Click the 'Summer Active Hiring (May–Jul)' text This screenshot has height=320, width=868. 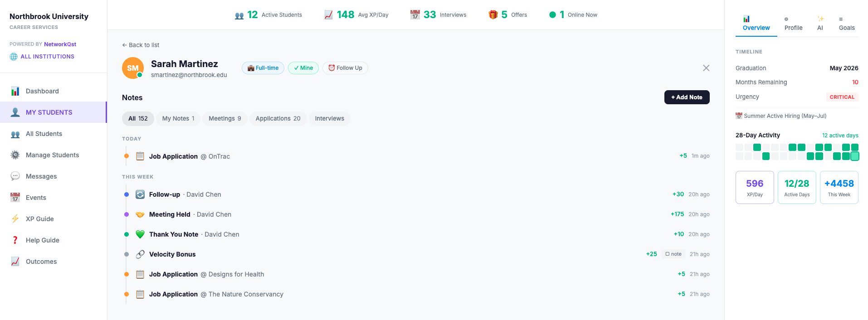(x=785, y=116)
